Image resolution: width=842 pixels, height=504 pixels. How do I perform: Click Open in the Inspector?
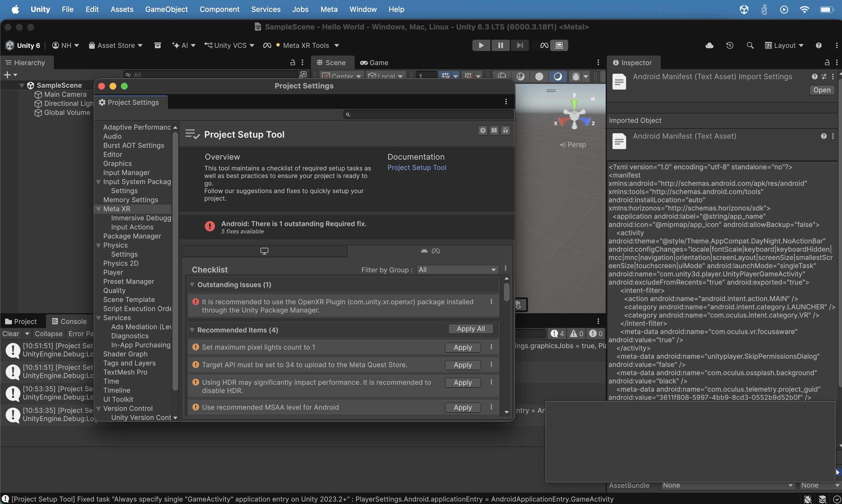point(822,90)
